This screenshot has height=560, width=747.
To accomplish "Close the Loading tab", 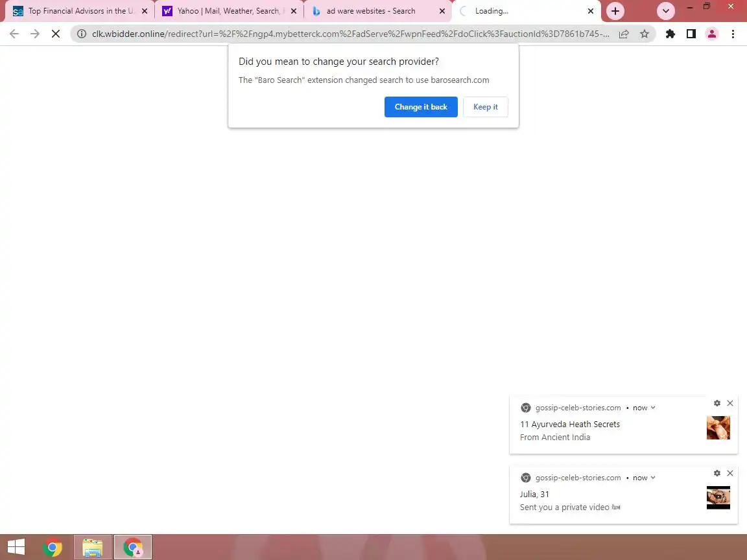I will (x=591, y=11).
